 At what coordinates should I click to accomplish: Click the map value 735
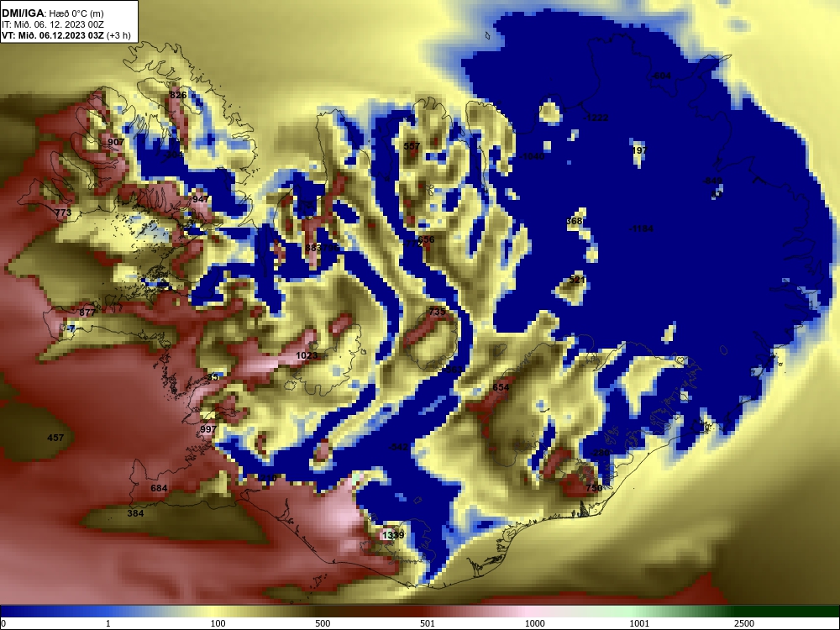437,312
